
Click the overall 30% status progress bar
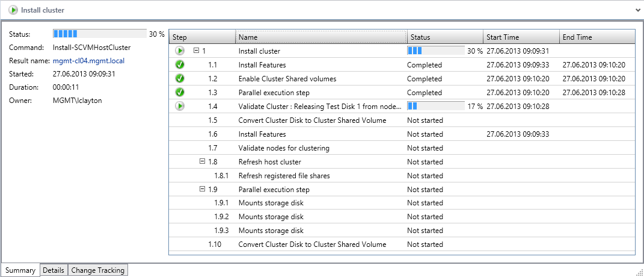tap(100, 34)
